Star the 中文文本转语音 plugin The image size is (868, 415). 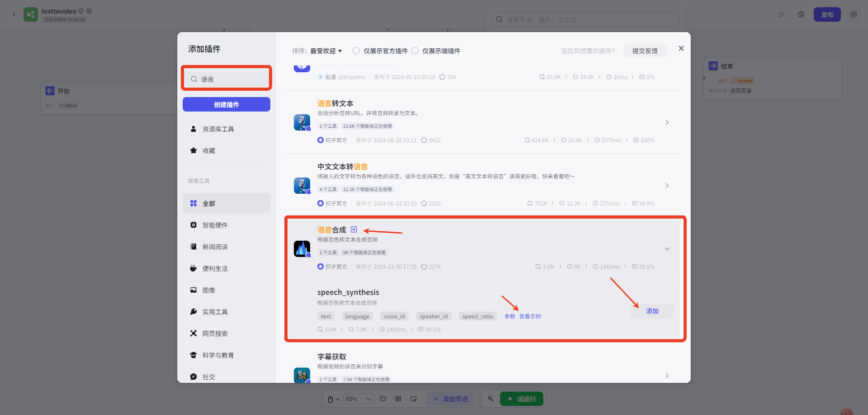[x=424, y=204]
